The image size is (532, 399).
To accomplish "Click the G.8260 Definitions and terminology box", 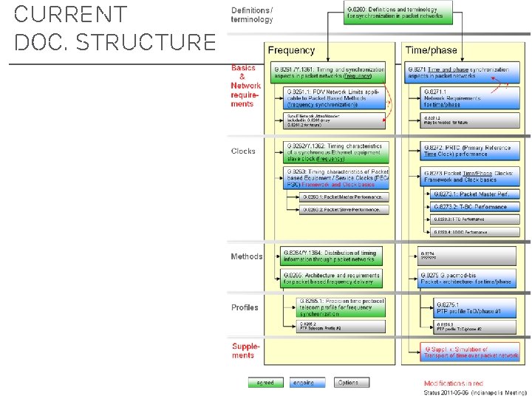I will (x=398, y=13).
